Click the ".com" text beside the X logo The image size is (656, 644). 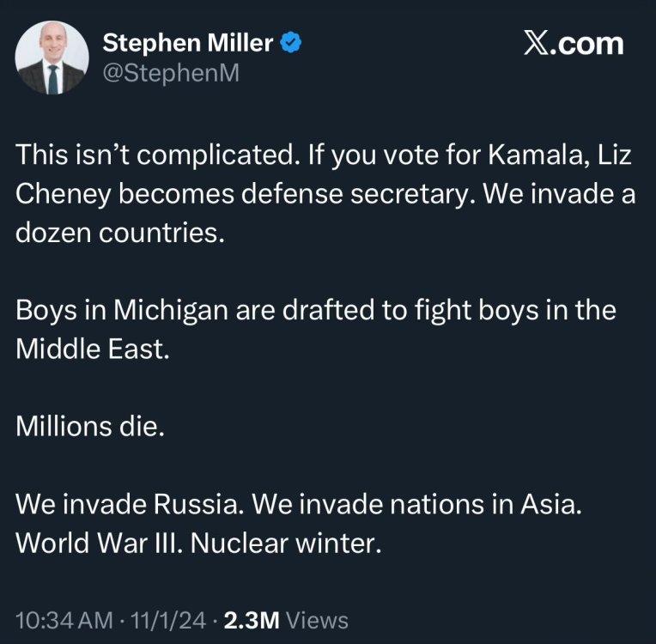(x=587, y=44)
